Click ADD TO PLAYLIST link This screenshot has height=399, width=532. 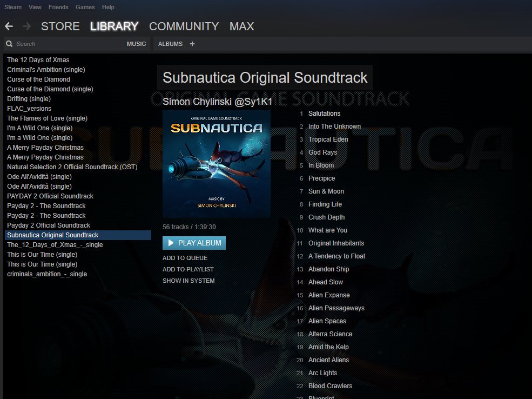(x=188, y=269)
